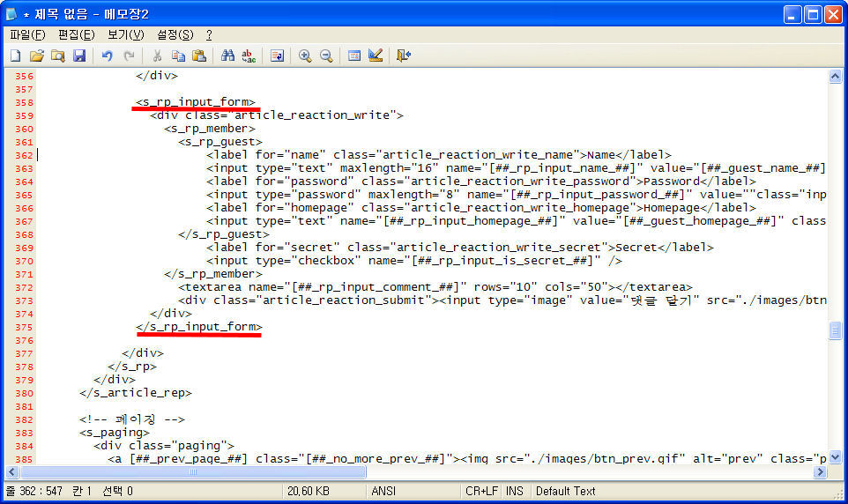Click the 'article_reaction_write' div line
The width and height of the screenshot is (848, 504).
[277, 115]
